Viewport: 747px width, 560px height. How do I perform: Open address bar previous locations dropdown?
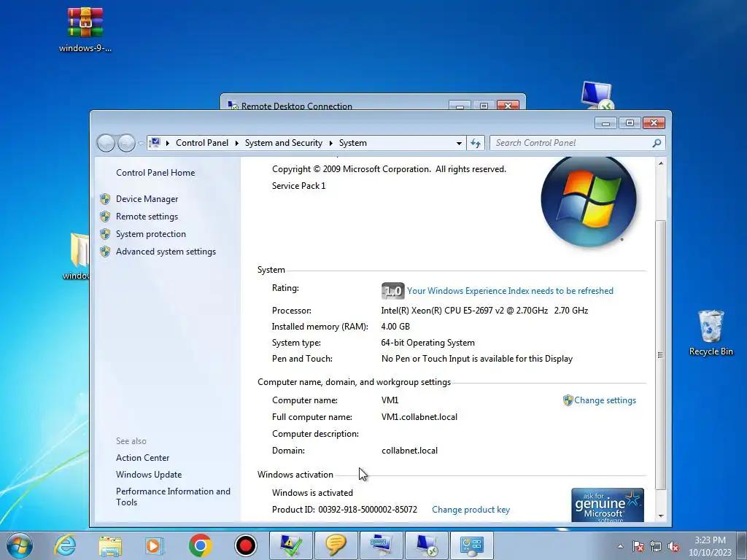coord(459,143)
